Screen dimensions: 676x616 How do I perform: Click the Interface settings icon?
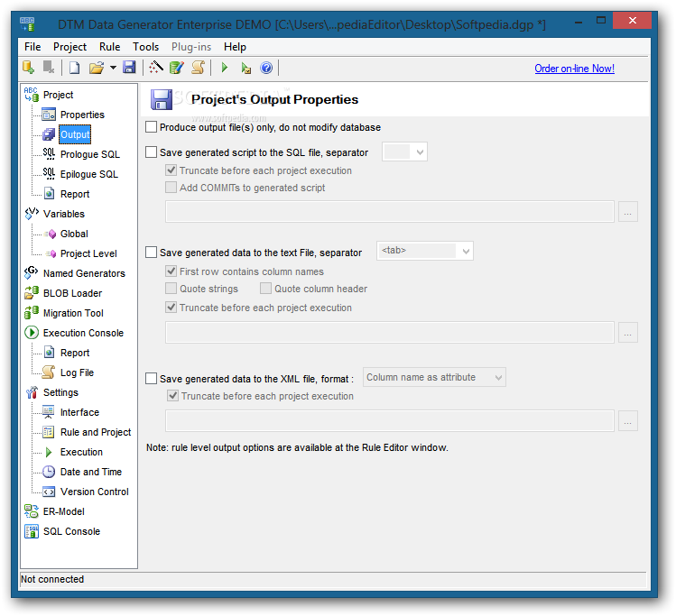tap(49, 412)
